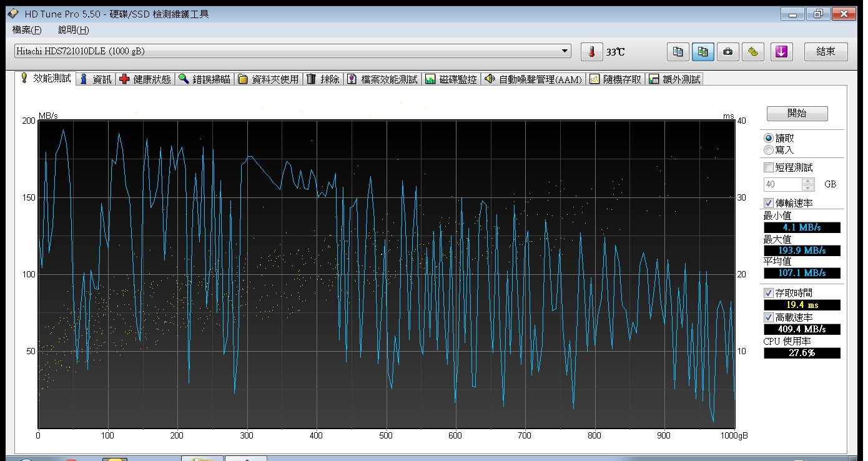The image size is (868, 461).
Task: Click the HD Tune Pro title bar icon
Action: point(14,14)
